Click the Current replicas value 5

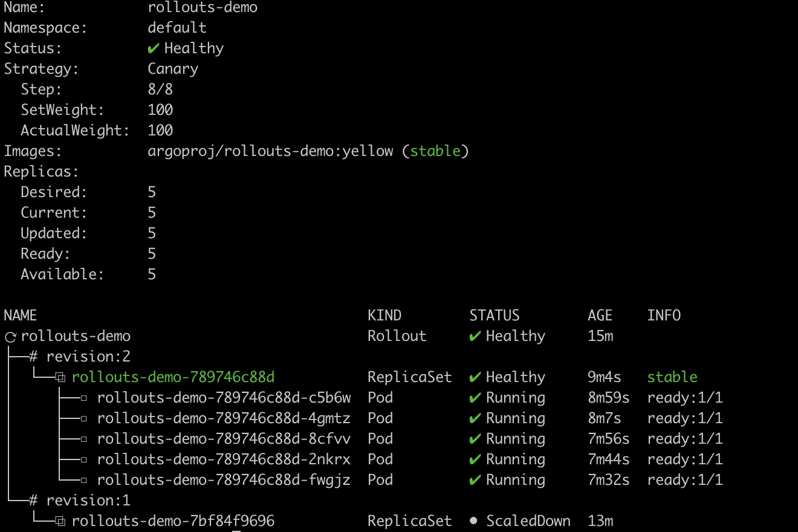tap(152, 213)
